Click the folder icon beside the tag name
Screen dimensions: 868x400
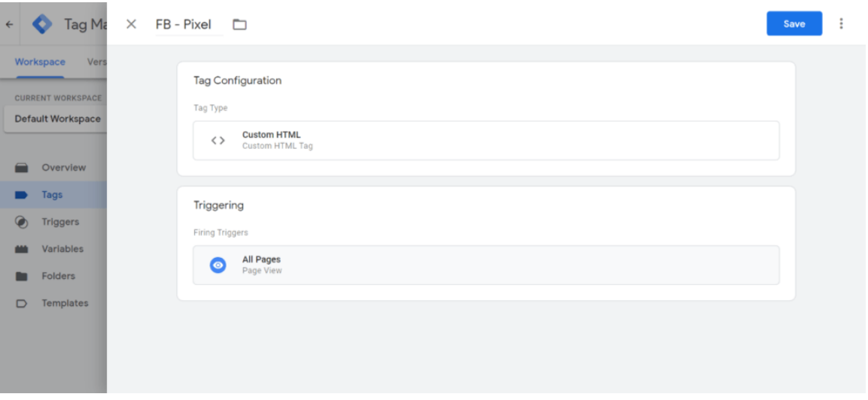239,24
